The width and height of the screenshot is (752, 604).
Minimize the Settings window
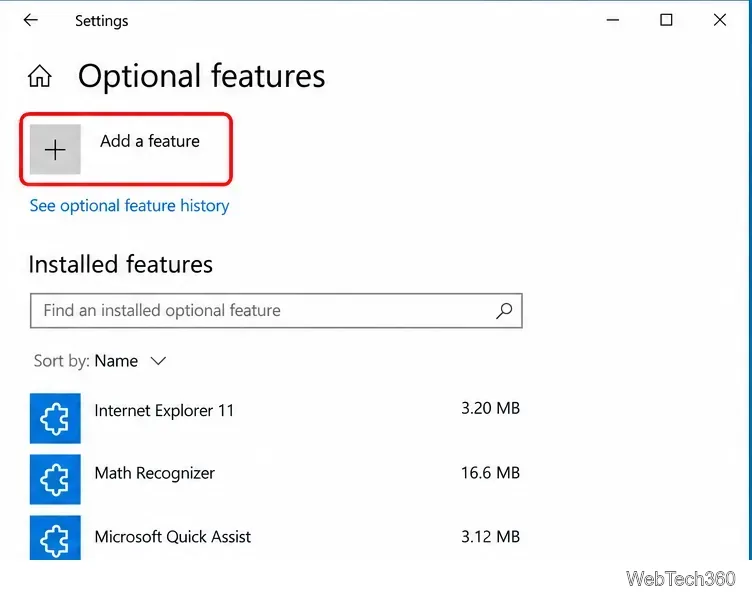click(x=612, y=20)
